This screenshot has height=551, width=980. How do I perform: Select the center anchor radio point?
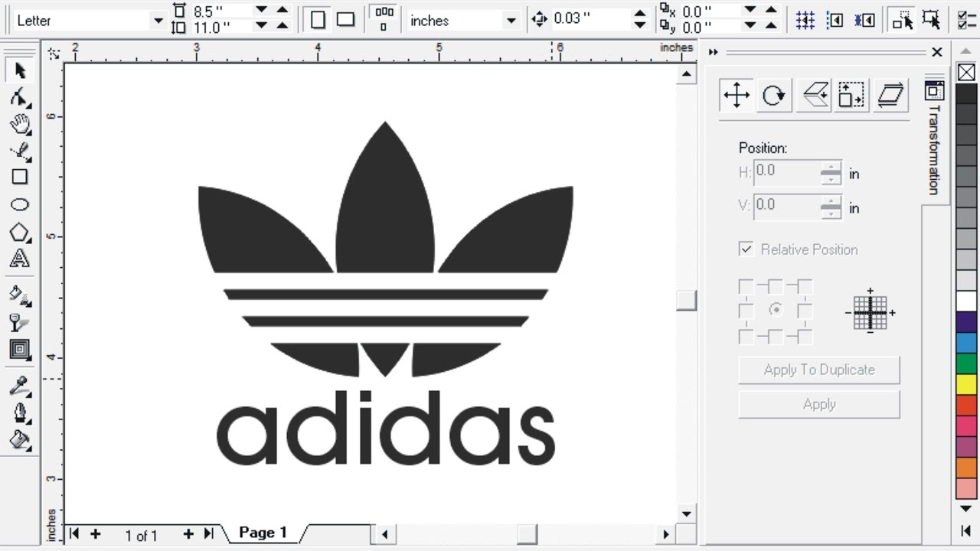coord(776,310)
